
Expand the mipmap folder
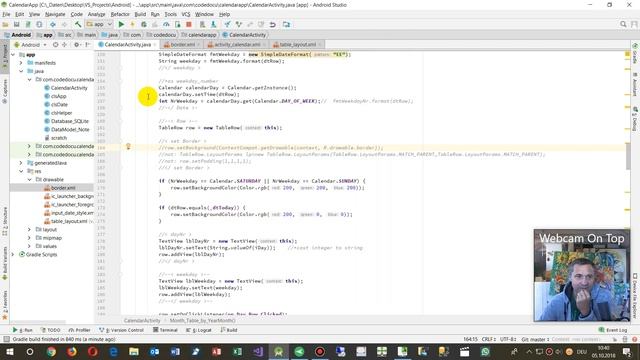click(29, 238)
